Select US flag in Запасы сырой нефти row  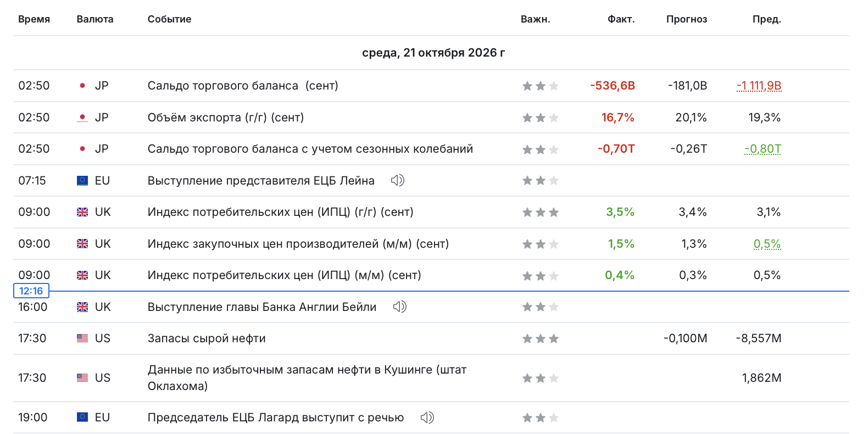tap(82, 338)
